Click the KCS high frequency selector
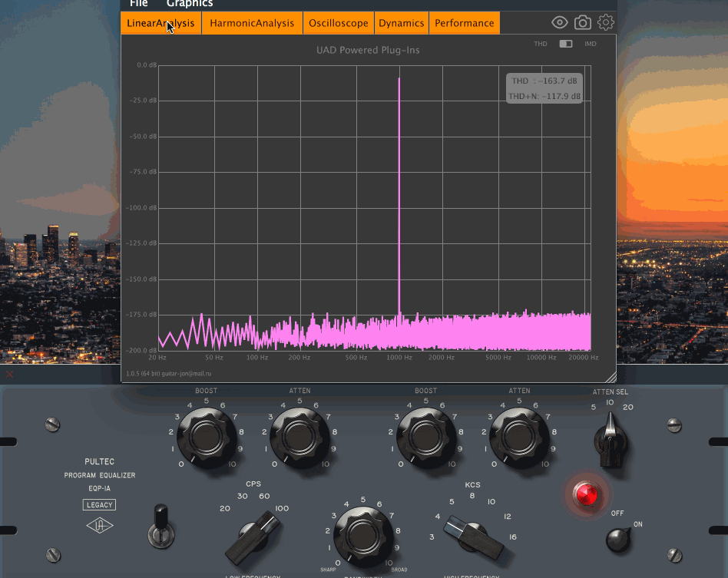Image resolution: width=728 pixels, height=578 pixels. (473, 537)
